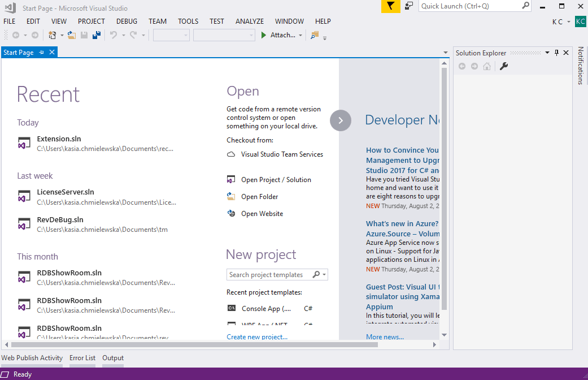Toggle Solution Explorer auto-hide pin
The width and height of the screenshot is (588, 380).
(x=556, y=53)
